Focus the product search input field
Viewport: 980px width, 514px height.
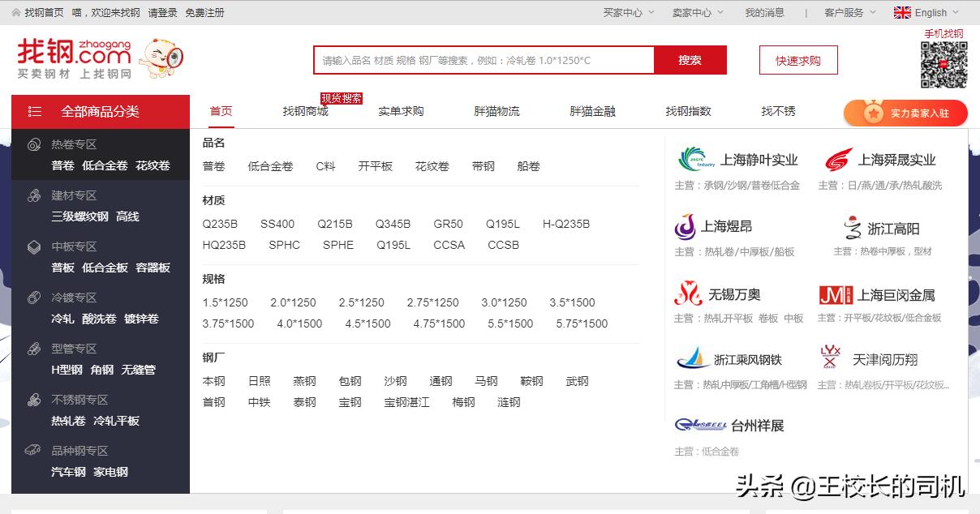tap(484, 60)
